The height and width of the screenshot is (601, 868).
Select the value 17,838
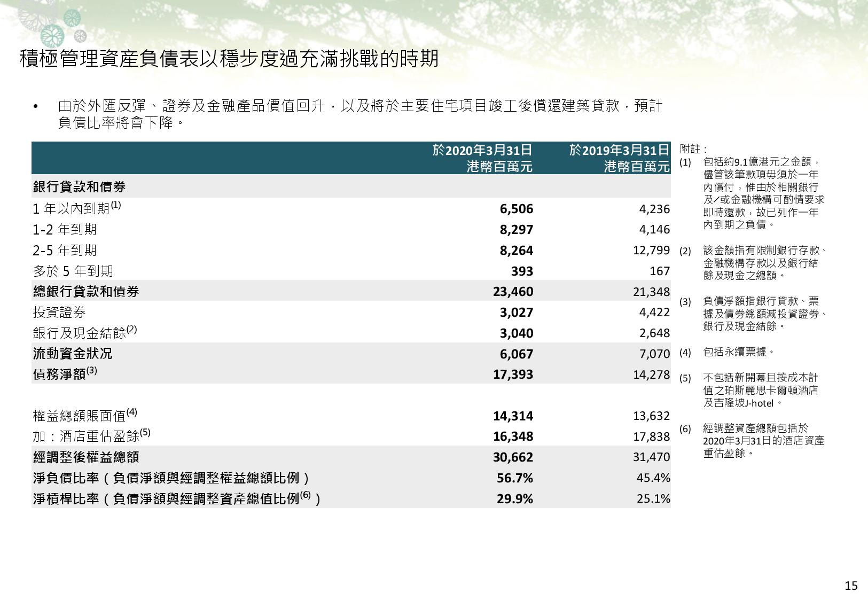[x=652, y=436]
